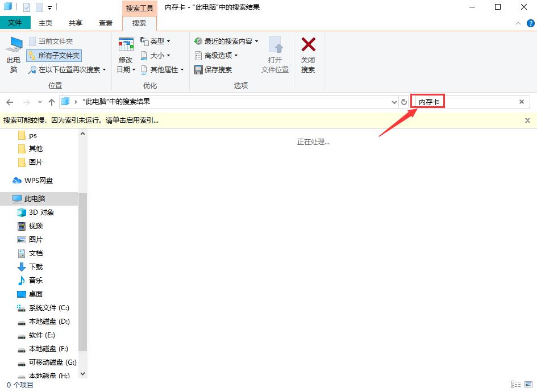Switch to the 查看 ribbon tab
This screenshot has height=392, width=537.
pyautogui.click(x=105, y=23)
